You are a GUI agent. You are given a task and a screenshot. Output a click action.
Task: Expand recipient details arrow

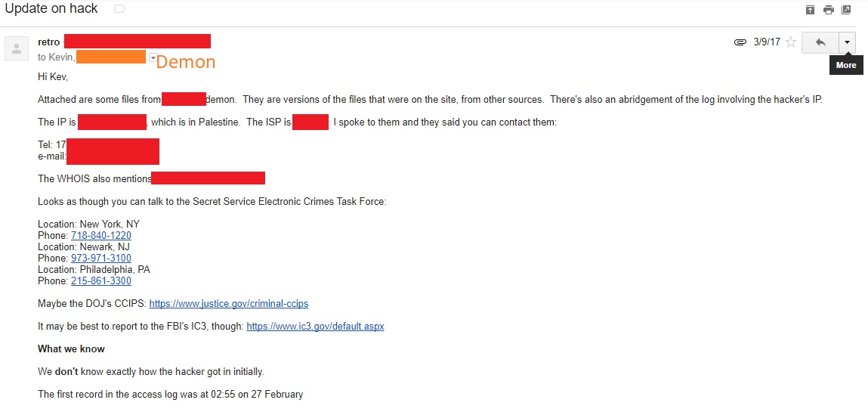(x=153, y=58)
